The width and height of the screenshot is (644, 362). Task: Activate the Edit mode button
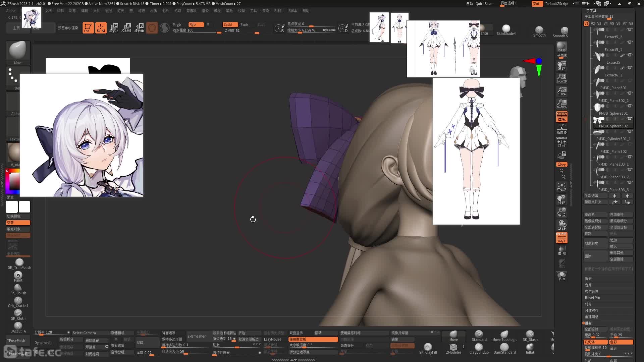[x=88, y=27]
